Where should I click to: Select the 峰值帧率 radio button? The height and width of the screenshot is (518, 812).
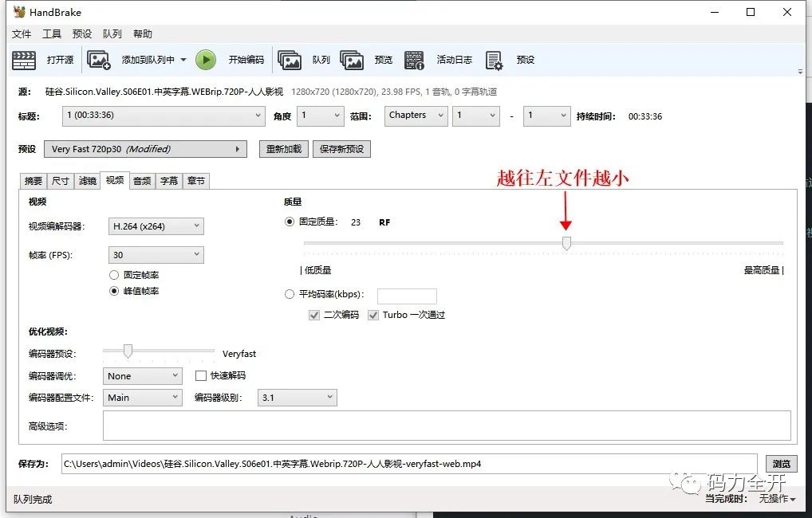(114, 291)
